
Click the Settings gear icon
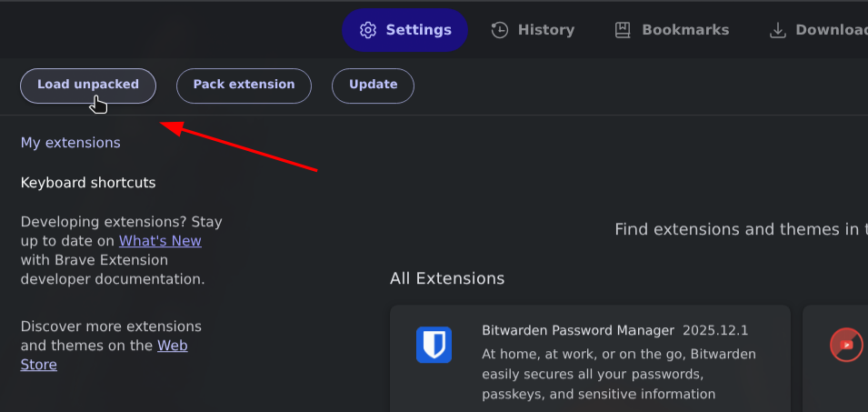[368, 30]
